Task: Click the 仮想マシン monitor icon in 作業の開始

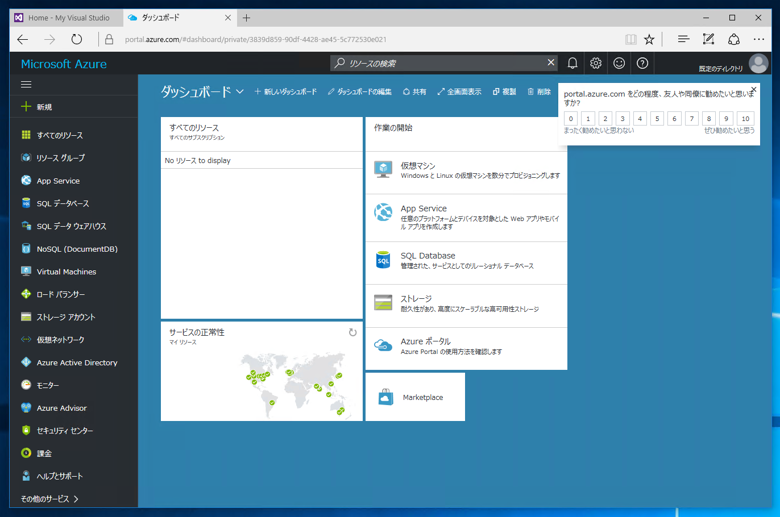Action: pyautogui.click(x=383, y=170)
